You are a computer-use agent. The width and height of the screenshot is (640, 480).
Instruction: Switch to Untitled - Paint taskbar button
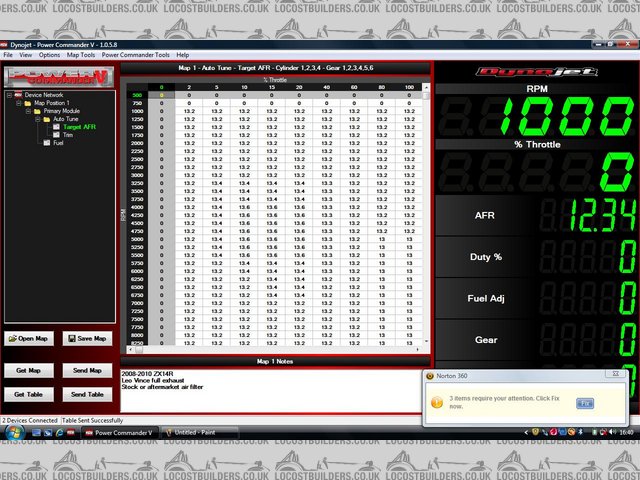pos(200,433)
